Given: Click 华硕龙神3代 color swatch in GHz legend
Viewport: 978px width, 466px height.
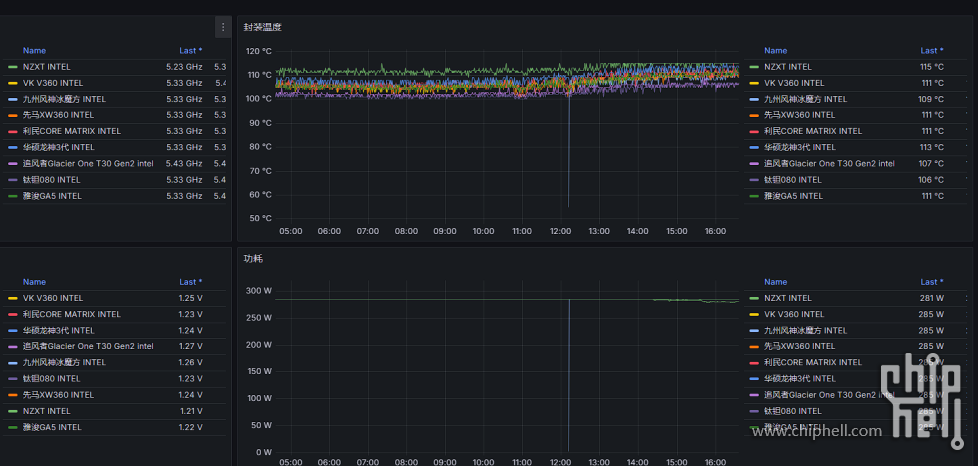Looking at the screenshot, I should coord(12,148).
